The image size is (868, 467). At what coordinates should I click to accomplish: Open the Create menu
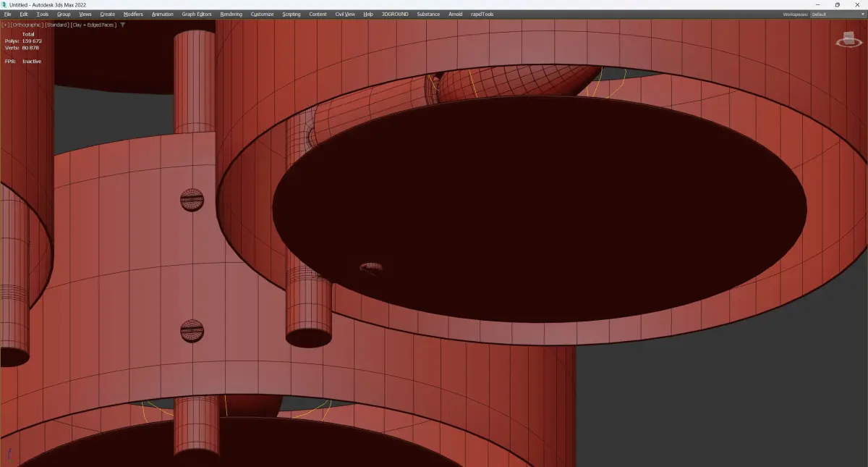pyautogui.click(x=107, y=14)
